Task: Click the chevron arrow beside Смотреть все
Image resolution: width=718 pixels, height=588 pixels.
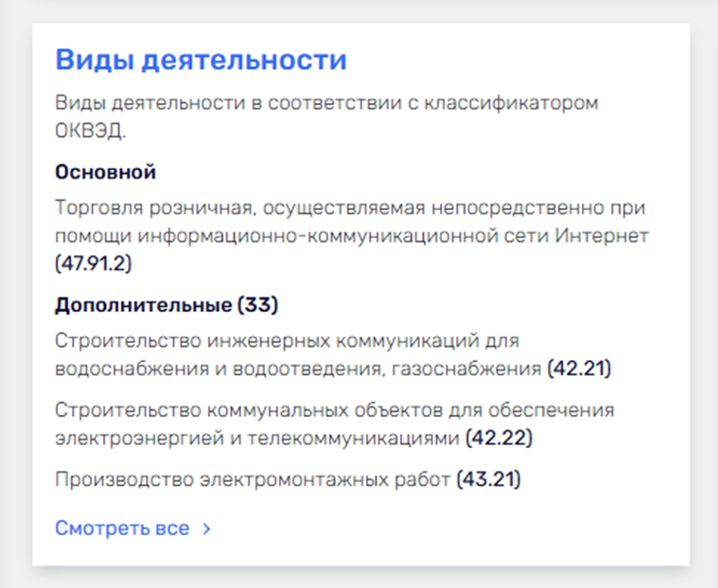Action: click(207, 528)
